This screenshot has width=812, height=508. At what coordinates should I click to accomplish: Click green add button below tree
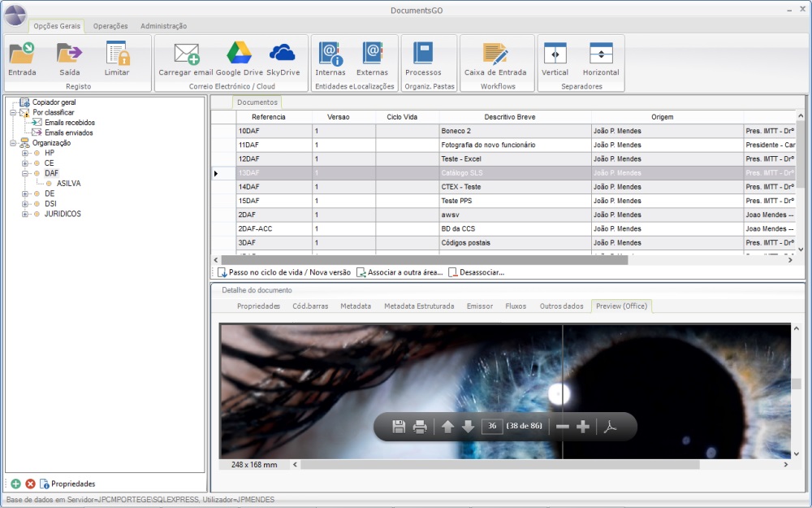tap(15, 484)
